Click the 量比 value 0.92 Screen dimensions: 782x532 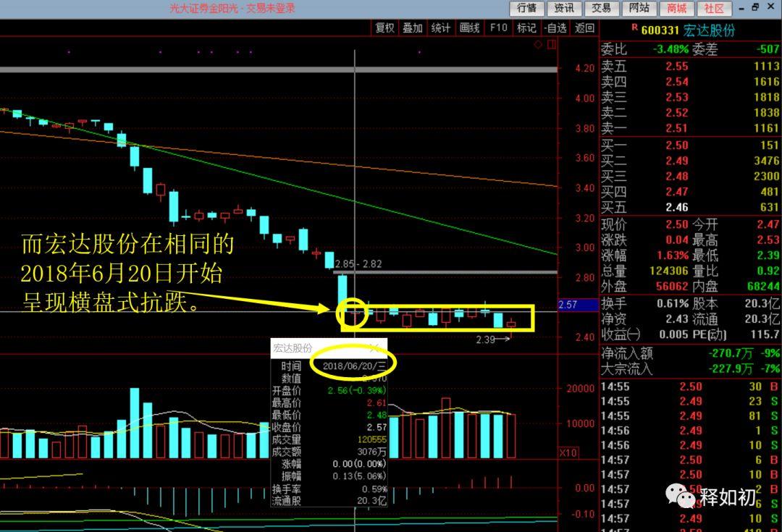pos(768,271)
